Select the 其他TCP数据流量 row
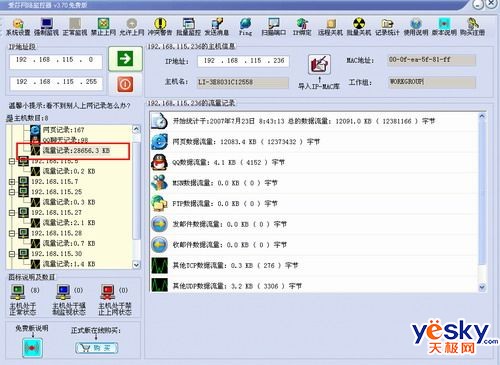This screenshot has height=365, width=500. click(x=314, y=266)
